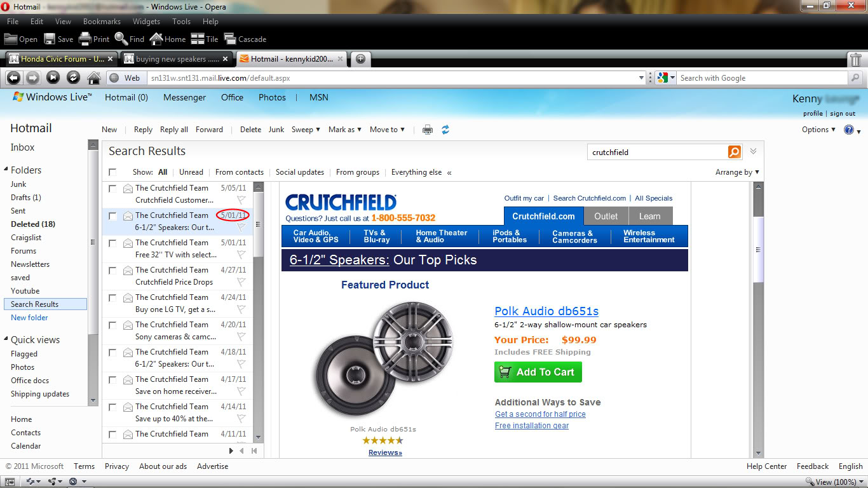Open the Sweep dropdown menu

click(306, 130)
